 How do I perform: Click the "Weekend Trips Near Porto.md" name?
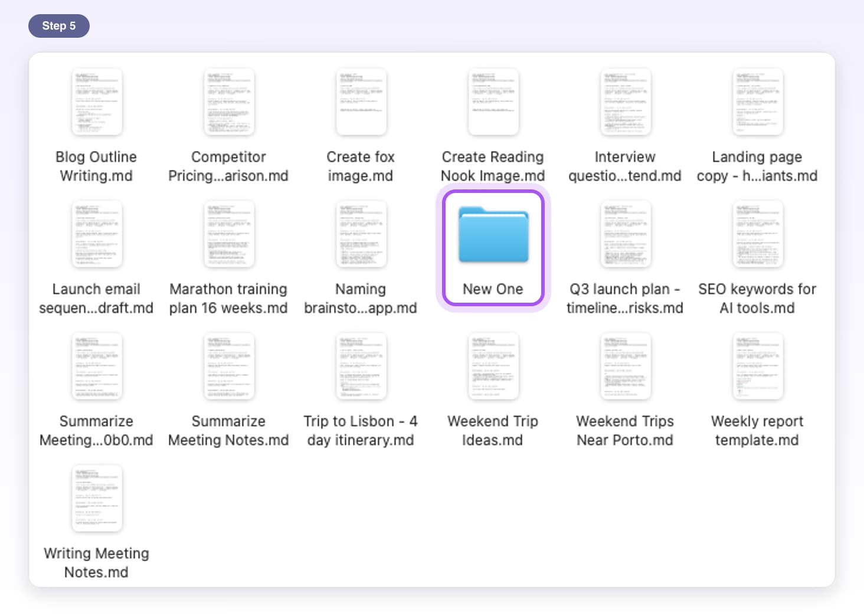(625, 431)
